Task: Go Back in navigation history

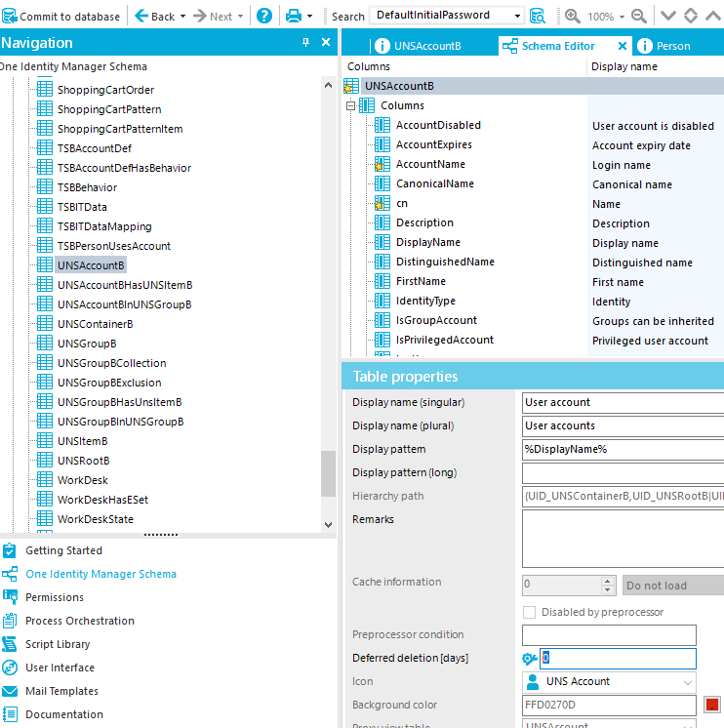Action: pyautogui.click(x=154, y=17)
